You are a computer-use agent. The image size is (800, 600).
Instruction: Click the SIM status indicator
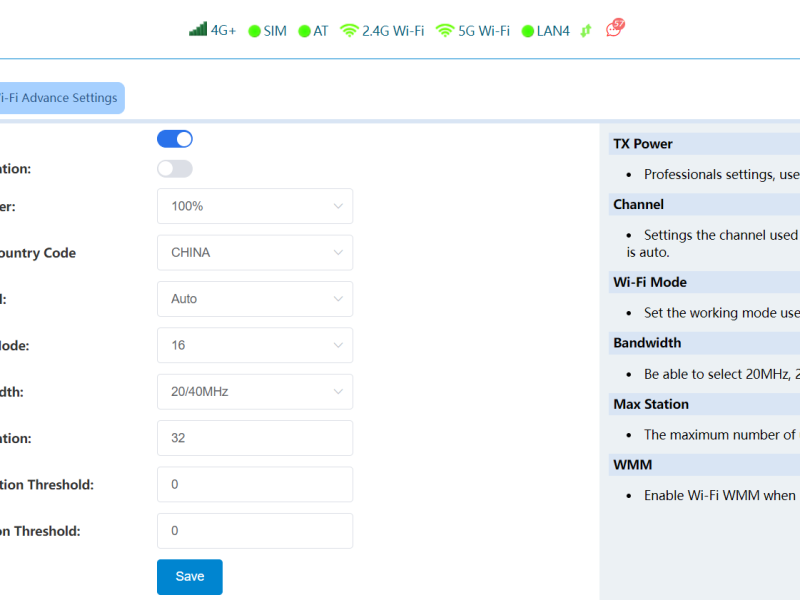click(254, 31)
